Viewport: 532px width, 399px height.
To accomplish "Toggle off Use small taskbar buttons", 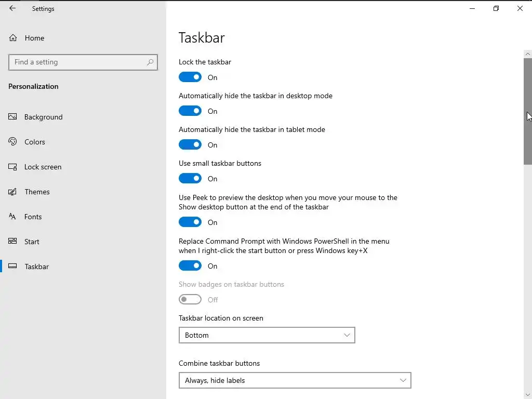I will click(x=190, y=179).
